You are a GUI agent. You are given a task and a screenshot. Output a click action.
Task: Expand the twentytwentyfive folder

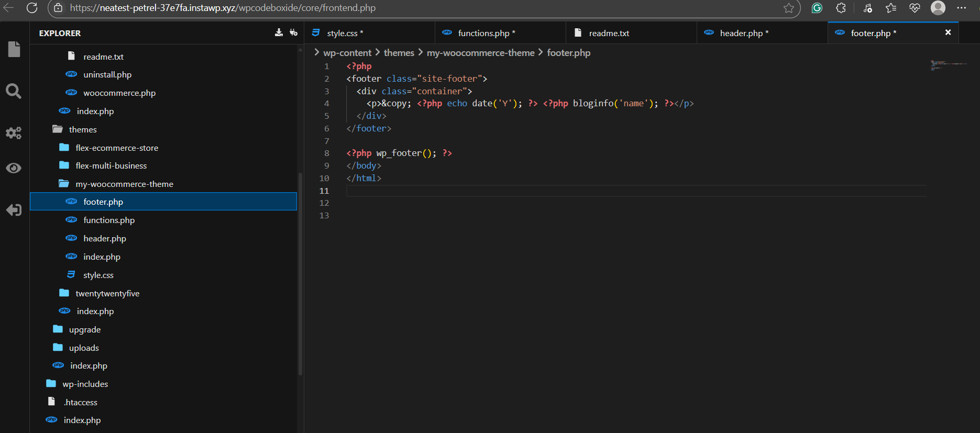coord(107,293)
